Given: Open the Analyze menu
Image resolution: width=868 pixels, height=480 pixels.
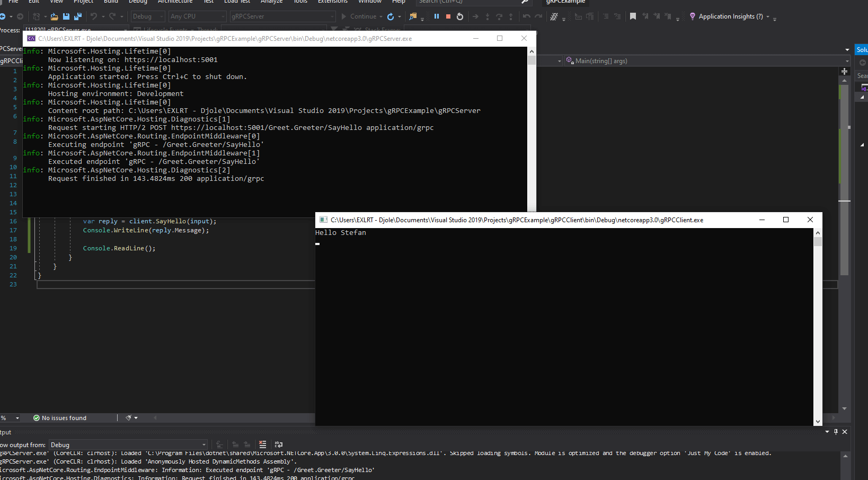Looking at the screenshot, I should point(271,2).
